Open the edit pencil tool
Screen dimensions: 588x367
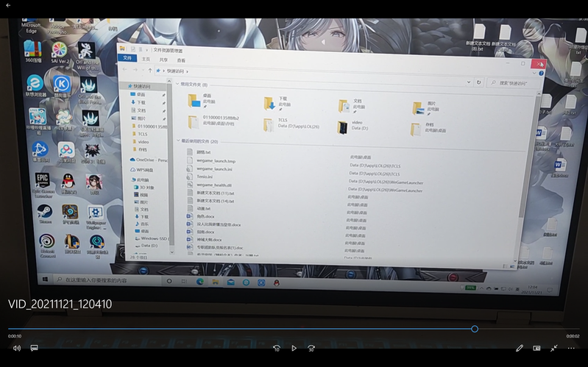[519, 348]
